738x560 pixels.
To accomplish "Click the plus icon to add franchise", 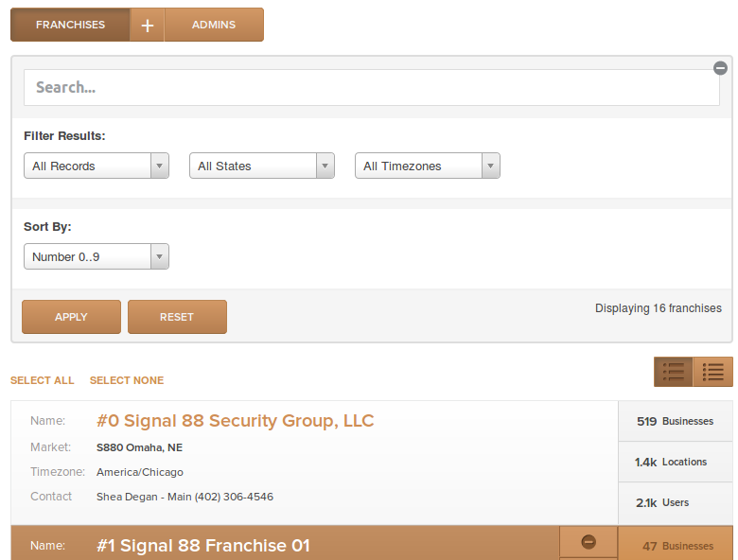I will click(x=147, y=25).
